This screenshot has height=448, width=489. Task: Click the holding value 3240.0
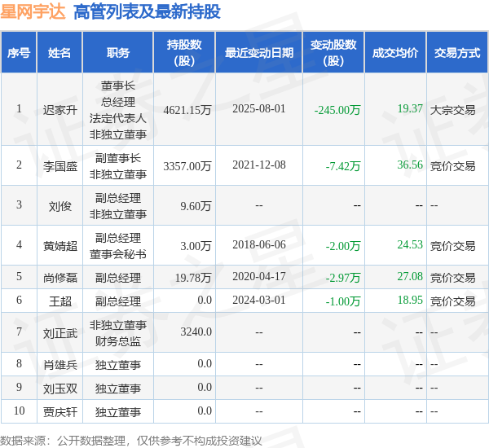click(196, 332)
